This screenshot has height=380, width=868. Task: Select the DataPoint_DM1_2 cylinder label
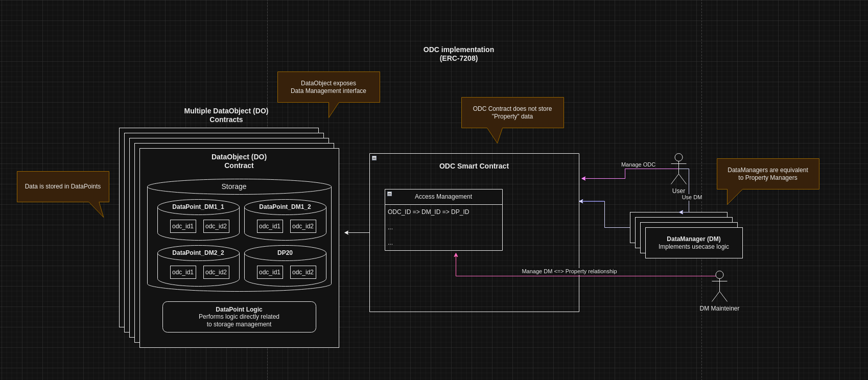pyautogui.click(x=285, y=207)
